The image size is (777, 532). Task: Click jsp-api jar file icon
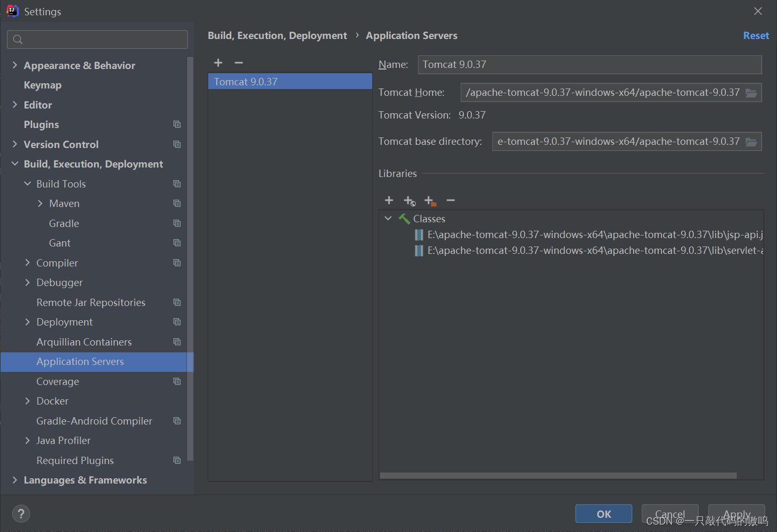419,235
